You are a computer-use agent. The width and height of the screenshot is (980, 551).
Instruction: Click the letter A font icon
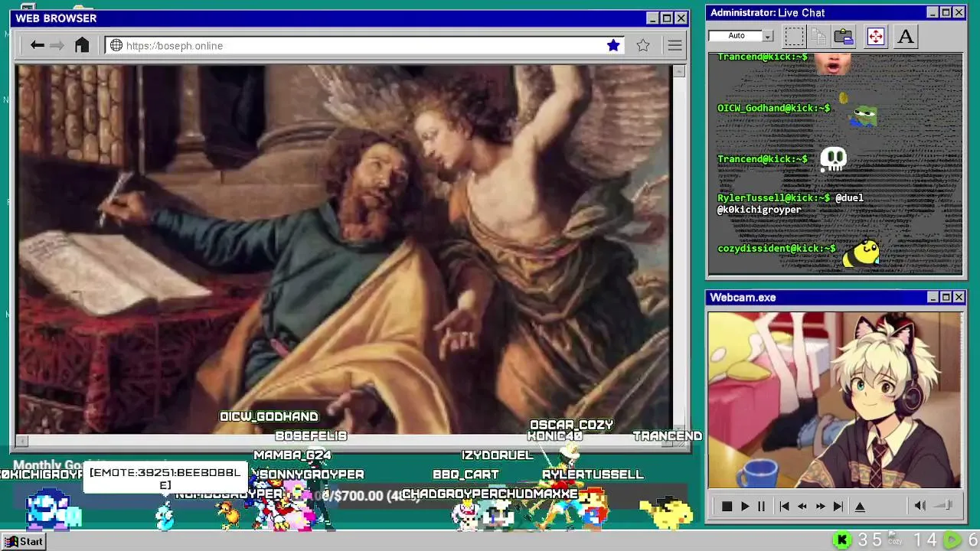905,36
